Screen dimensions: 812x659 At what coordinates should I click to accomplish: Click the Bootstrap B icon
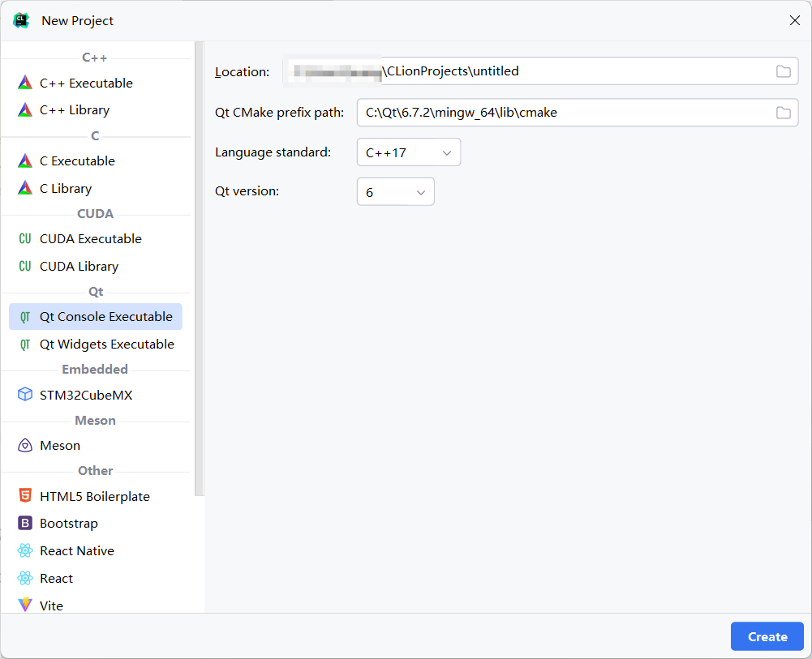[25, 524]
